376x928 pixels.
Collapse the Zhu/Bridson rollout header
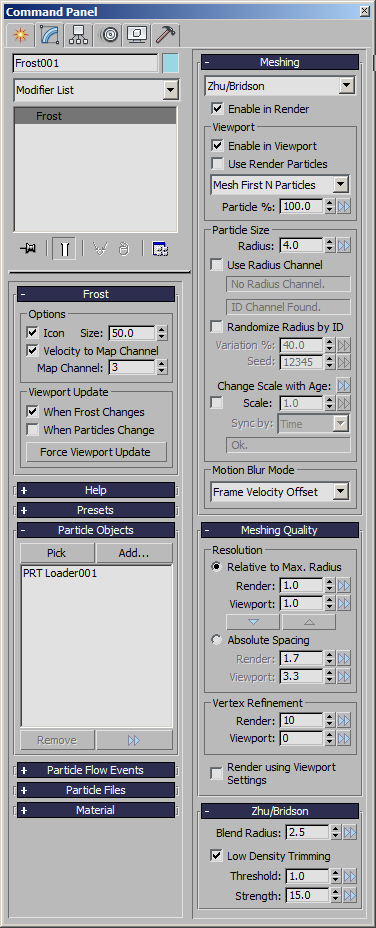[280, 811]
